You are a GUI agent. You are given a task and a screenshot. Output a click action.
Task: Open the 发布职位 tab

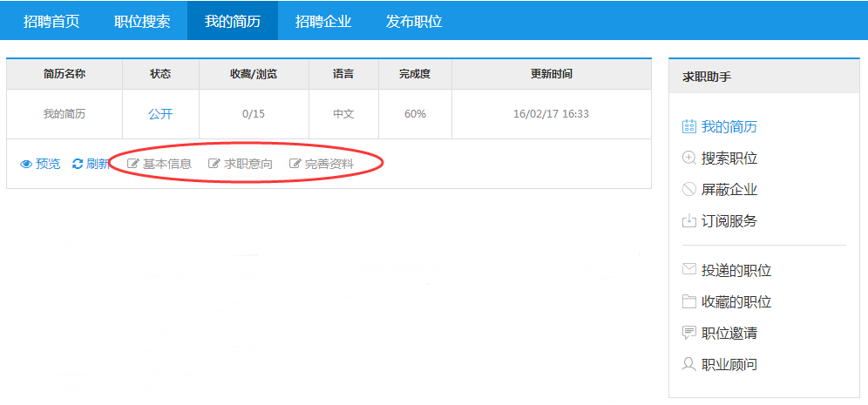414,21
